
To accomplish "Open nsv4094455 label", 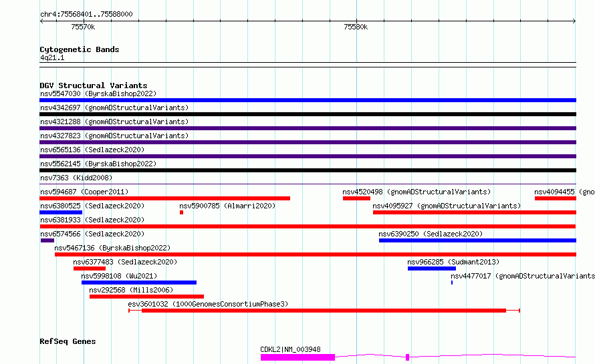I will tap(565, 192).
